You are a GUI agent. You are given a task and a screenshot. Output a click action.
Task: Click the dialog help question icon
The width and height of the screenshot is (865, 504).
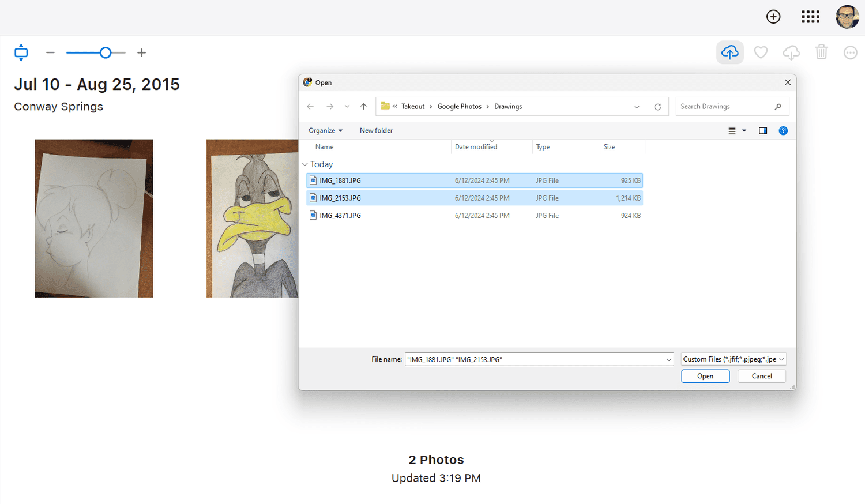pos(783,131)
